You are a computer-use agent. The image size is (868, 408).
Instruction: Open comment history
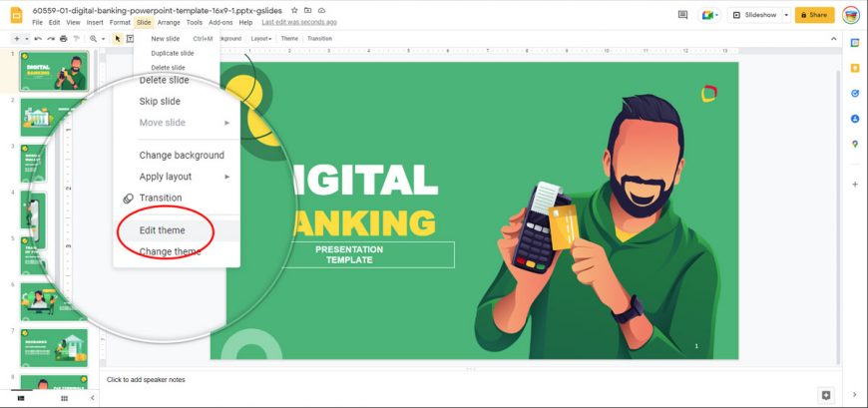(x=682, y=15)
